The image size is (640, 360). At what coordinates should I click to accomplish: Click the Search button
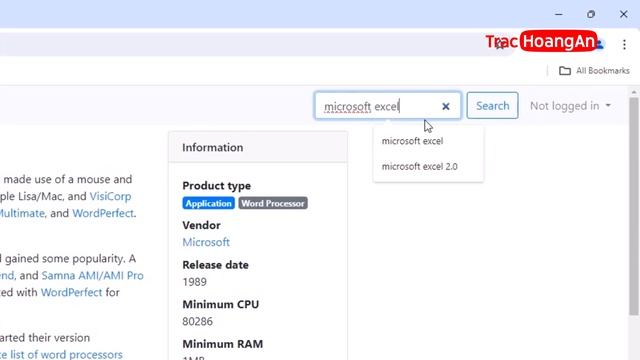[492, 106]
